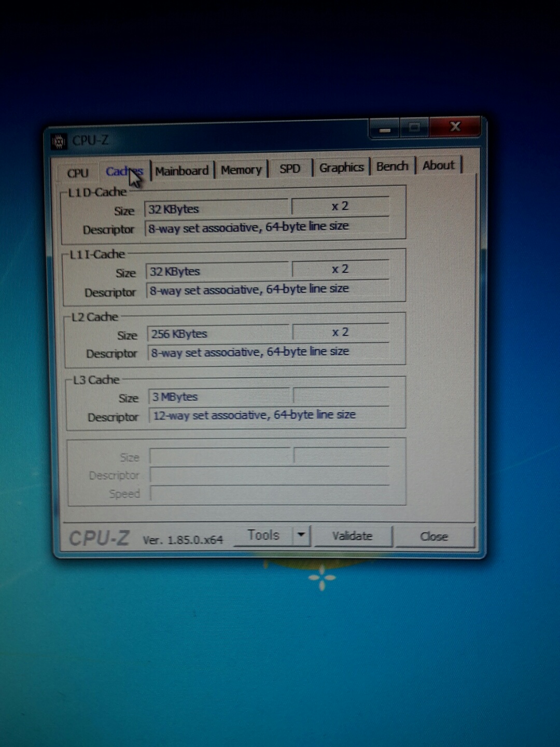Click the empty L3 Cache count field
560x747 pixels.
coord(341,395)
